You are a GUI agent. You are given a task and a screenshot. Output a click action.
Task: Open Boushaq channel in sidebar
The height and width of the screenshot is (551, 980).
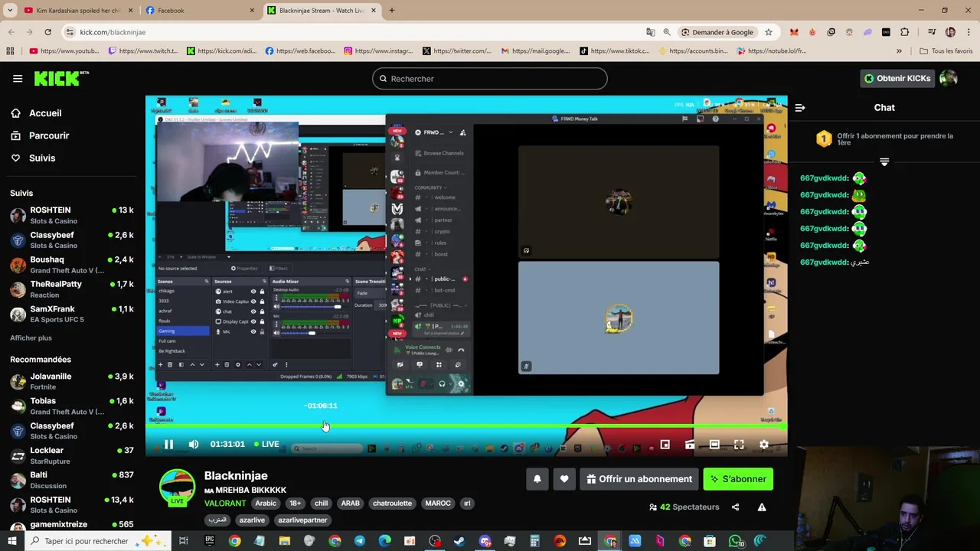click(x=72, y=265)
